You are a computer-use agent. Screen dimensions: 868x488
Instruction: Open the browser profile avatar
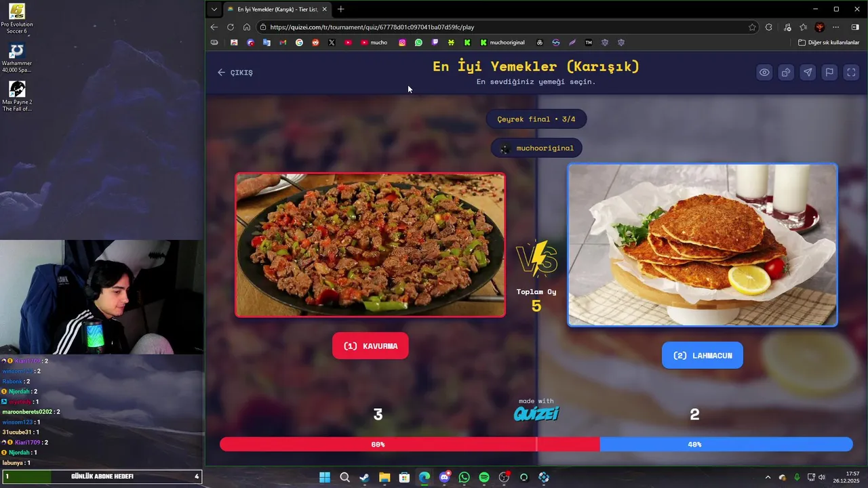pos(820,27)
